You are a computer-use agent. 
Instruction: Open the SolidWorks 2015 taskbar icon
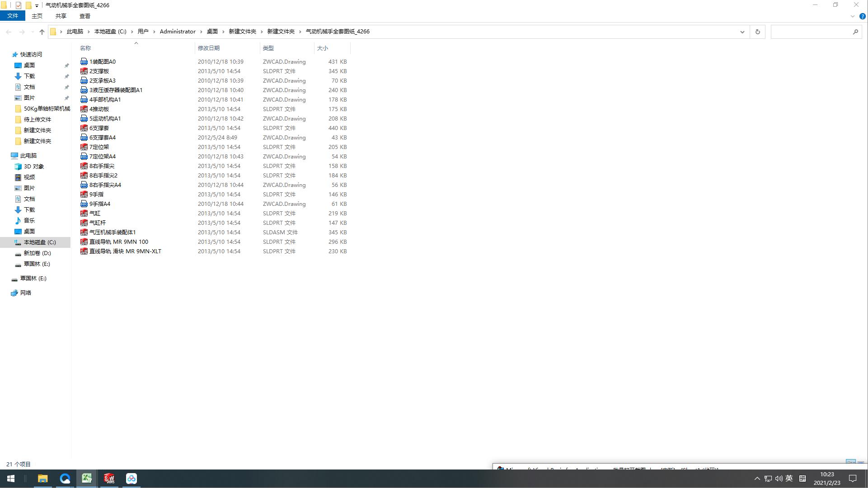[x=109, y=479]
